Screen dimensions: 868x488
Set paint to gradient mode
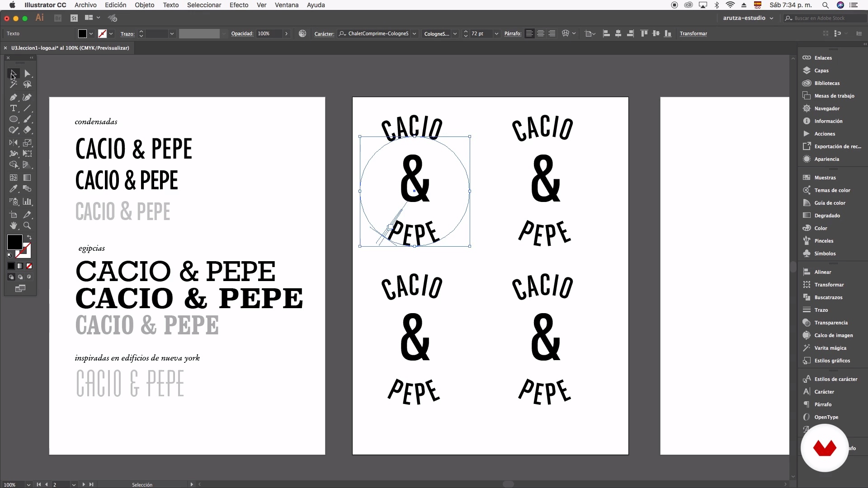(20, 266)
